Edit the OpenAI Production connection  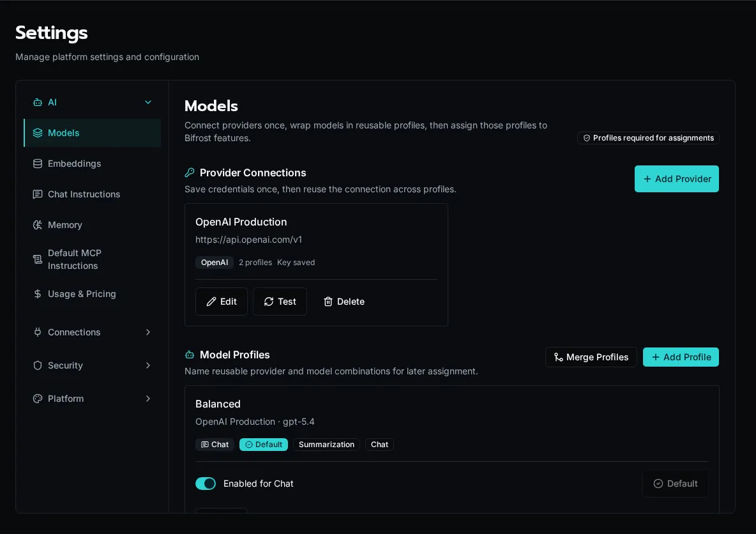(x=222, y=301)
